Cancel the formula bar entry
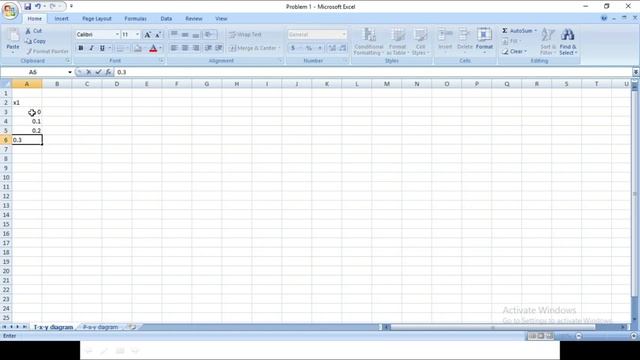This screenshot has height=360, width=640. tap(89, 72)
